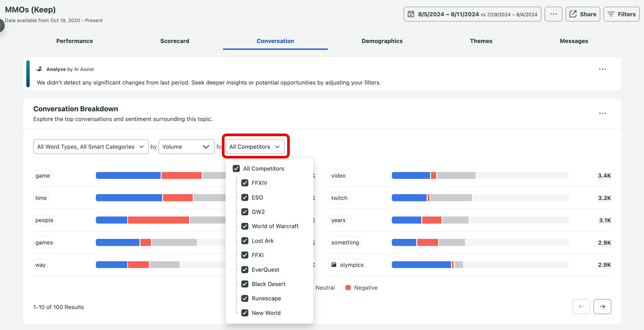Click the AI Assist Analyze icon

click(40, 69)
